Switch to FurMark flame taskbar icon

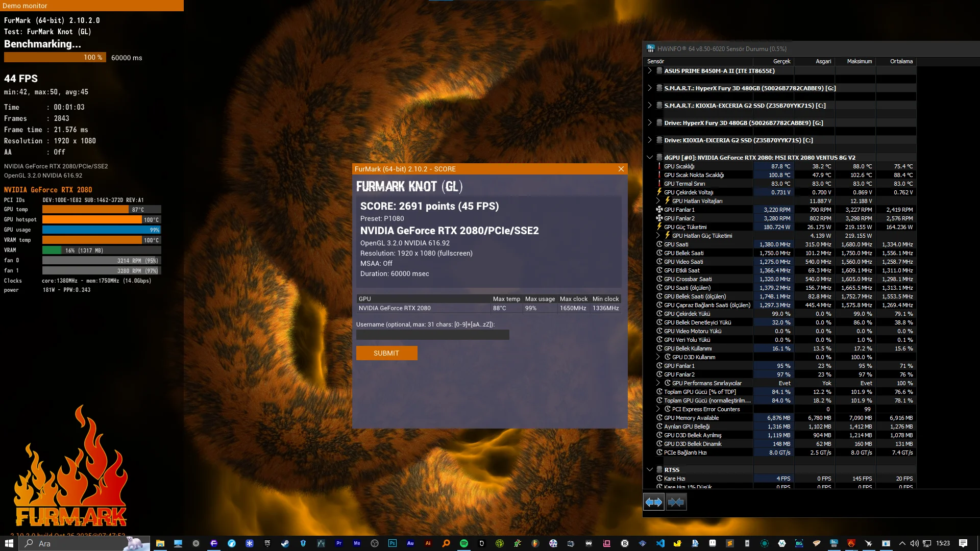pos(851,543)
